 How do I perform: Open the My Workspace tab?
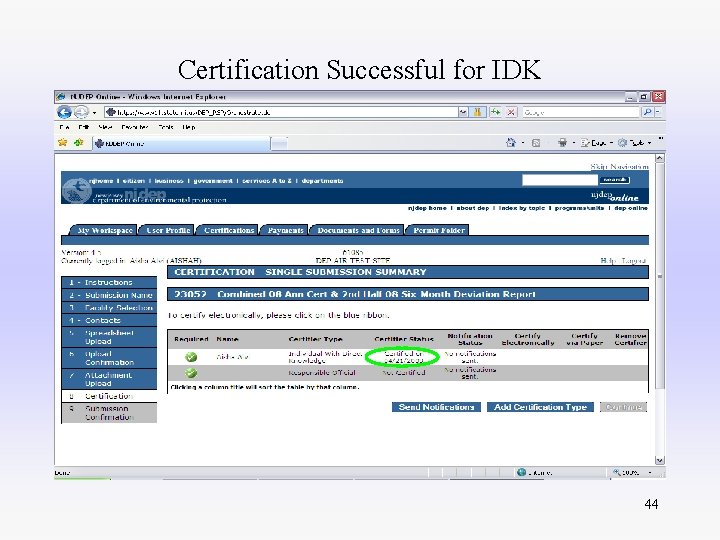[x=105, y=230]
